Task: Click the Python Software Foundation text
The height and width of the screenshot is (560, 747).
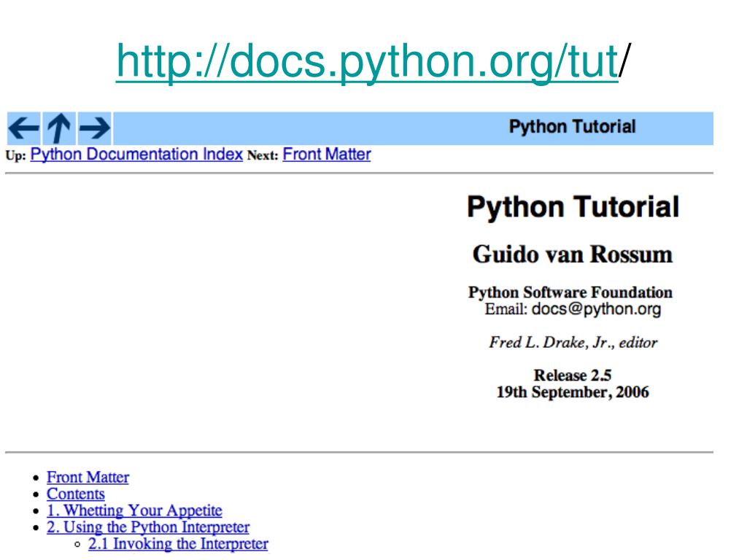Action: (x=570, y=292)
